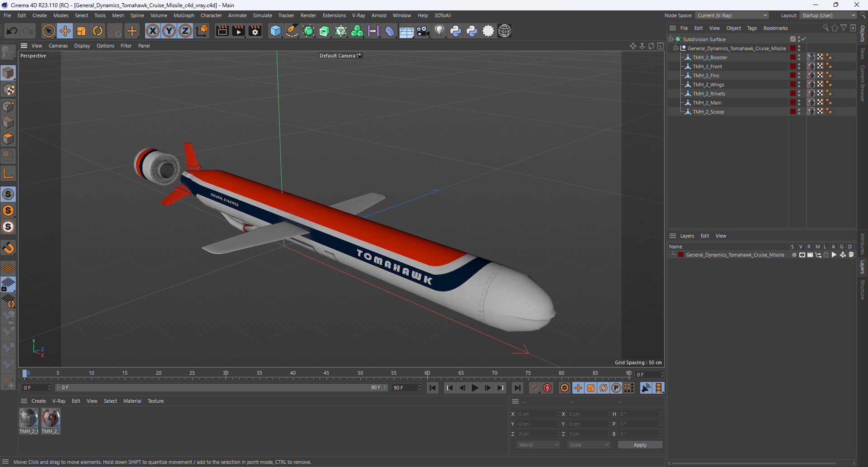Image resolution: width=868 pixels, height=467 pixels.
Task: Select TMH_2_Scoop object
Action: [x=708, y=112]
